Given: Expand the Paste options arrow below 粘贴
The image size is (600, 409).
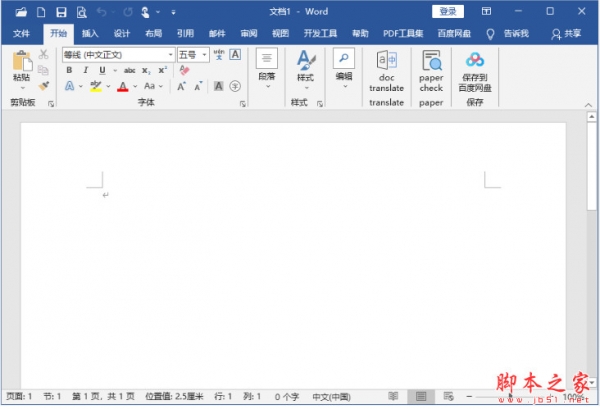Looking at the screenshot, I should pyautogui.click(x=22, y=88).
